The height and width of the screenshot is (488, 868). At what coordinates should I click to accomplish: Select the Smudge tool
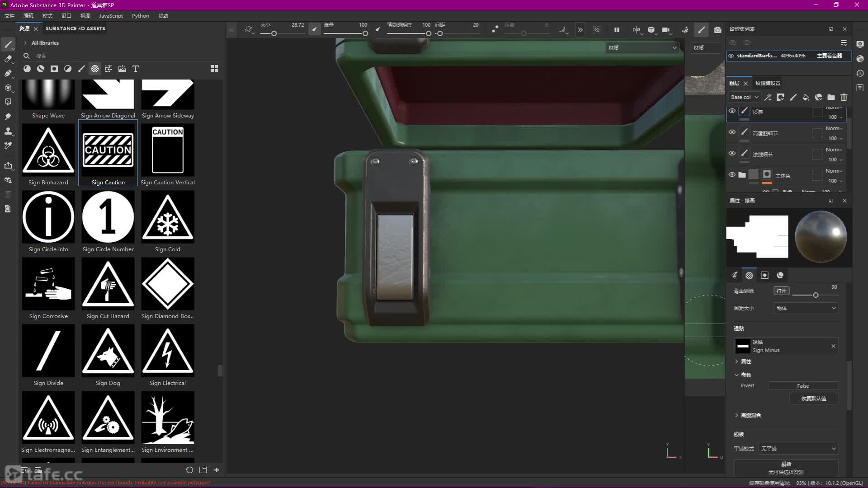pyautogui.click(x=8, y=117)
